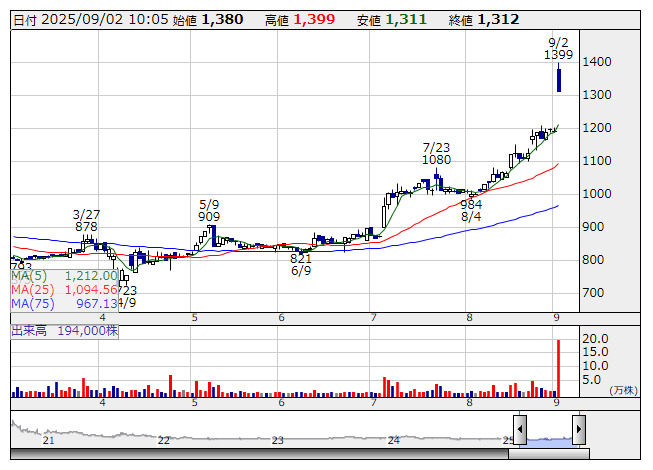The width and height of the screenshot is (653, 470).
Task: Click the 終値 1,312 value in header
Action: [x=498, y=19]
